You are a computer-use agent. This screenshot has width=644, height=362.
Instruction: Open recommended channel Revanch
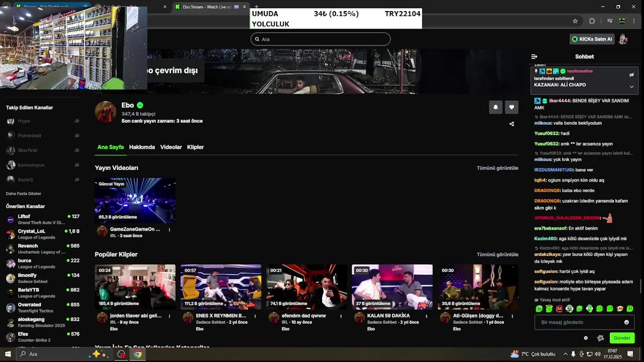pos(43,248)
